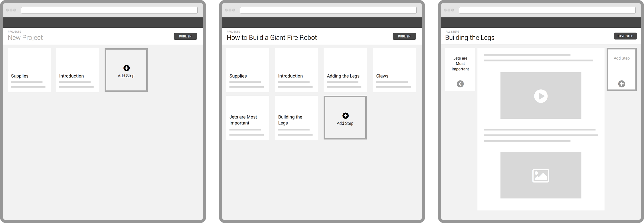
Task: Click the Jets are Most Important text in step editor
Action: pyautogui.click(x=460, y=64)
